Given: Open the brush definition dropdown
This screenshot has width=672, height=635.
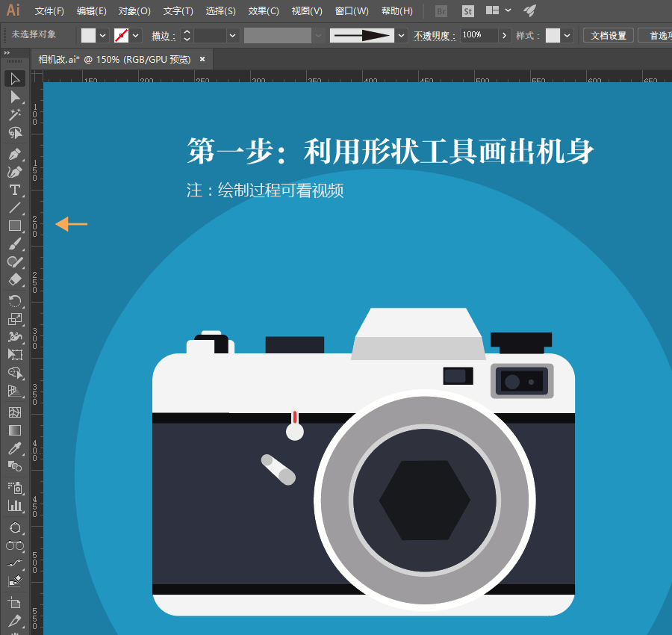Looking at the screenshot, I should [401, 36].
